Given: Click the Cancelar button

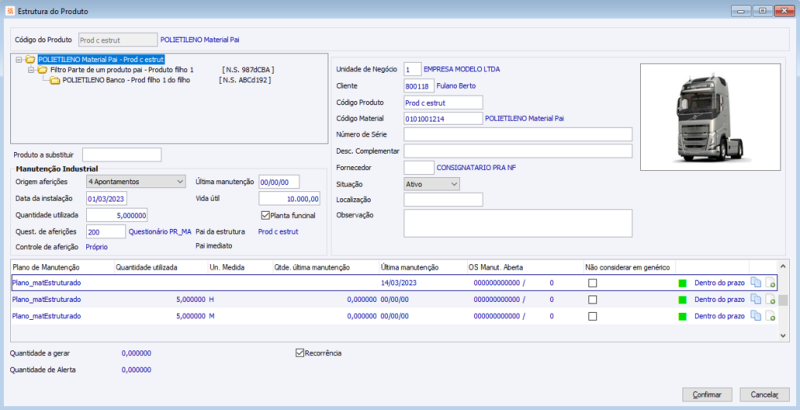Looking at the screenshot, I should click(x=764, y=395).
